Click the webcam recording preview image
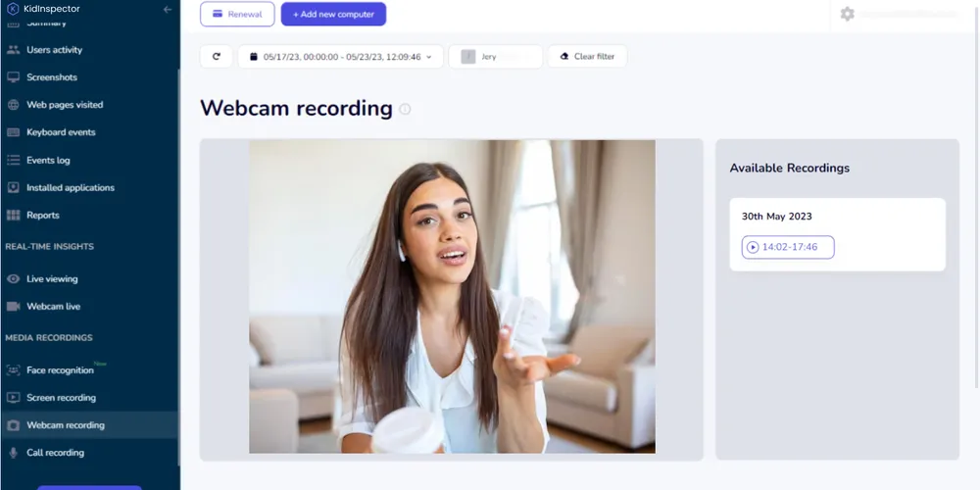The width and height of the screenshot is (980, 490). tap(452, 296)
